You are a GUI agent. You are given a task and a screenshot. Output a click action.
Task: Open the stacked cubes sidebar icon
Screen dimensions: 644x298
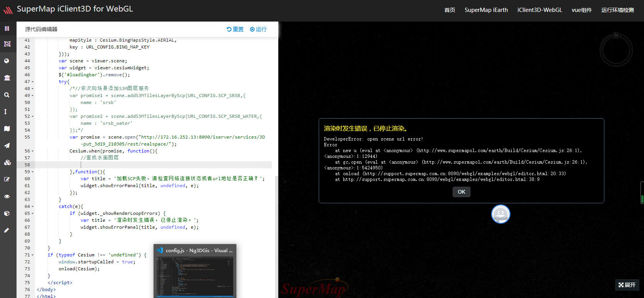click(x=7, y=162)
